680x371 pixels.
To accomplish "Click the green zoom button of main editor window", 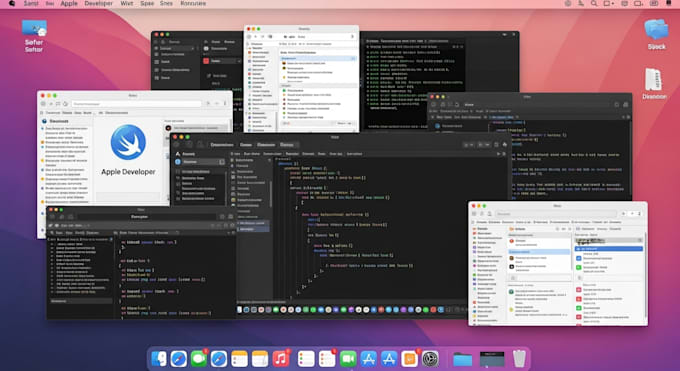I will coord(187,137).
